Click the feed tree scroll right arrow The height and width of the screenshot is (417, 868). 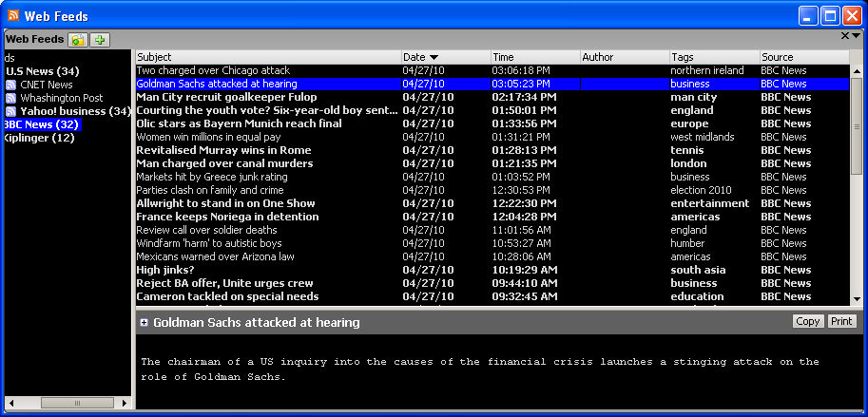click(125, 403)
